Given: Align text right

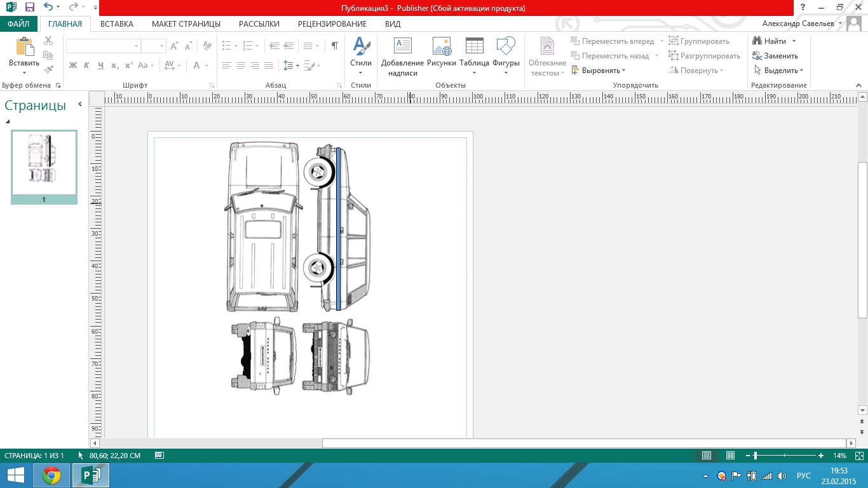Looking at the screenshot, I should point(255,65).
